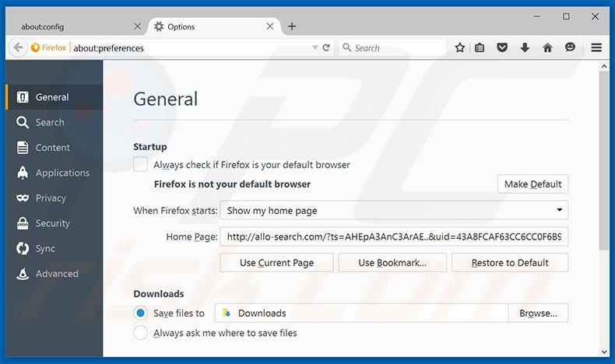Click the Options tab gear icon

[x=159, y=26]
